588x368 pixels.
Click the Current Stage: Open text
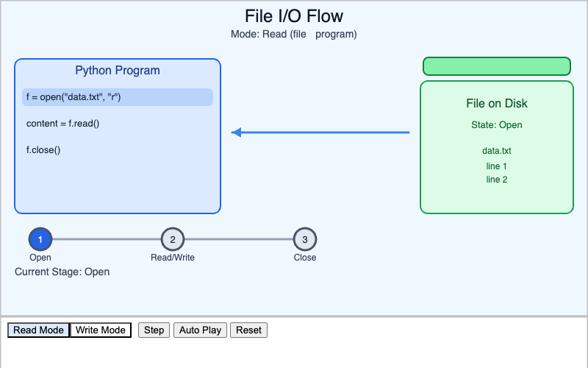tap(62, 272)
